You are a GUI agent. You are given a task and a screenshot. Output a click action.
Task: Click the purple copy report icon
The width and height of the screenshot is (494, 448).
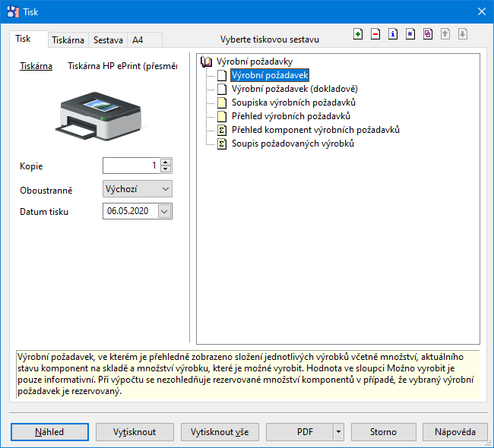pos(428,33)
